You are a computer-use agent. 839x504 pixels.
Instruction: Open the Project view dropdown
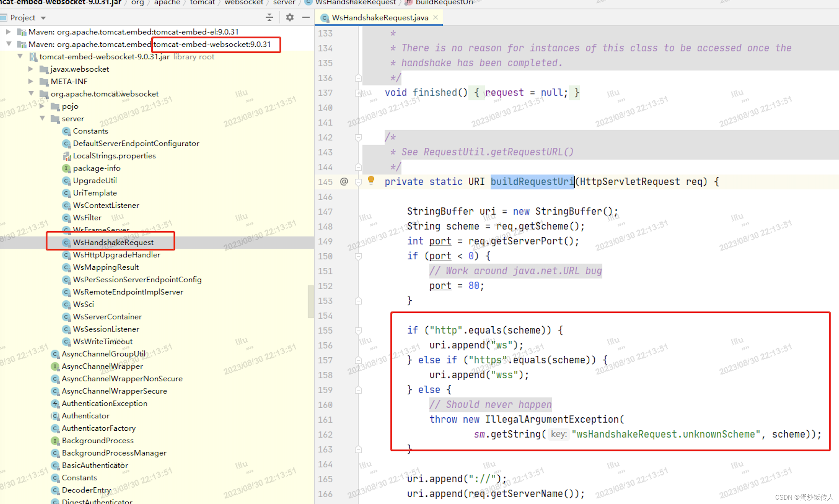coord(43,17)
